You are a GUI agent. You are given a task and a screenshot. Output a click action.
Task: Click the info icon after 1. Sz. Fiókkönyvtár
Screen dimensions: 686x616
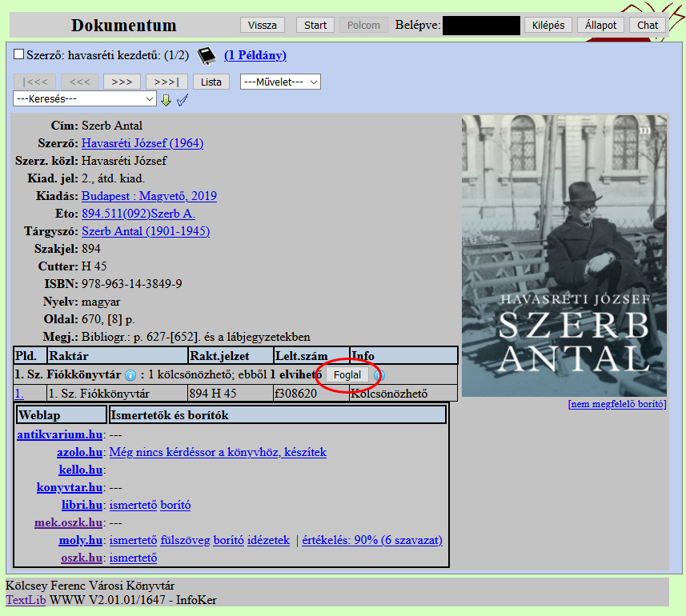coord(130,374)
